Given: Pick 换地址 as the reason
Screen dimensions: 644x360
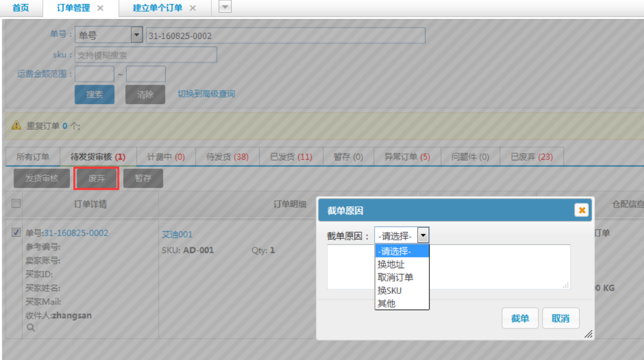Looking at the screenshot, I should (391, 264).
